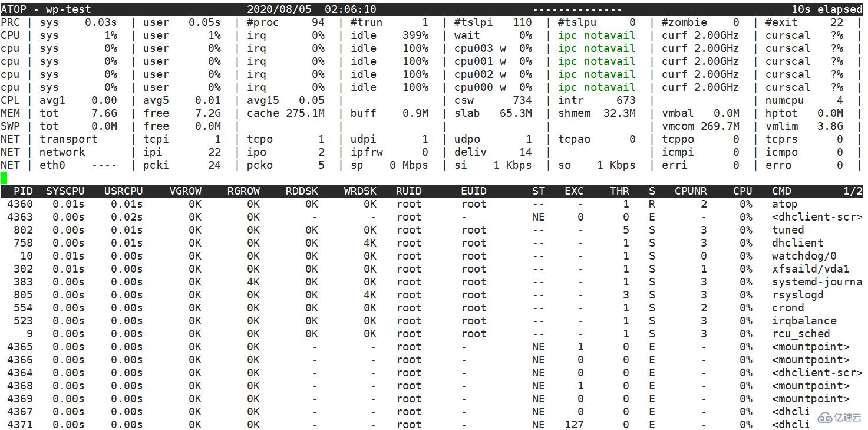Click the dhclient WRDSK value 4K
This screenshot has width=868, height=430.
click(370, 243)
